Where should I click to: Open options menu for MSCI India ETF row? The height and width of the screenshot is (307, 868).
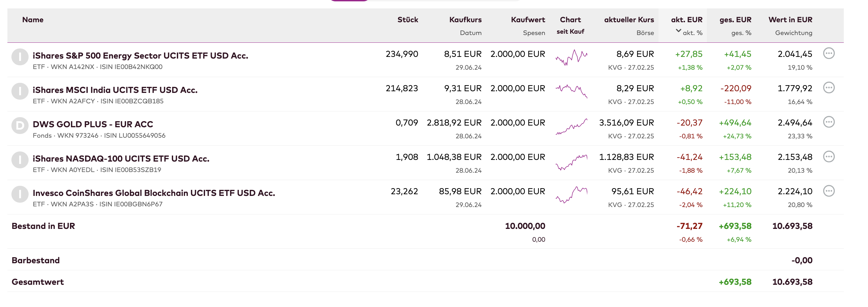[829, 88]
